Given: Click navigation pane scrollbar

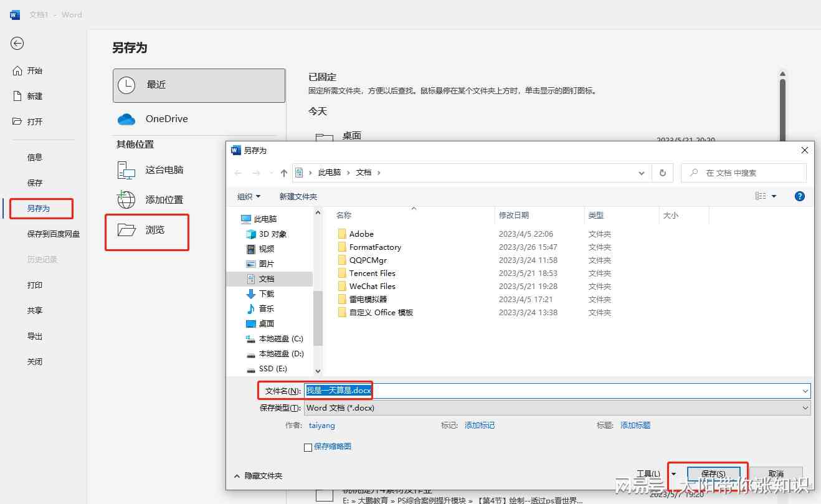Looking at the screenshot, I should click(x=318, y=319).
